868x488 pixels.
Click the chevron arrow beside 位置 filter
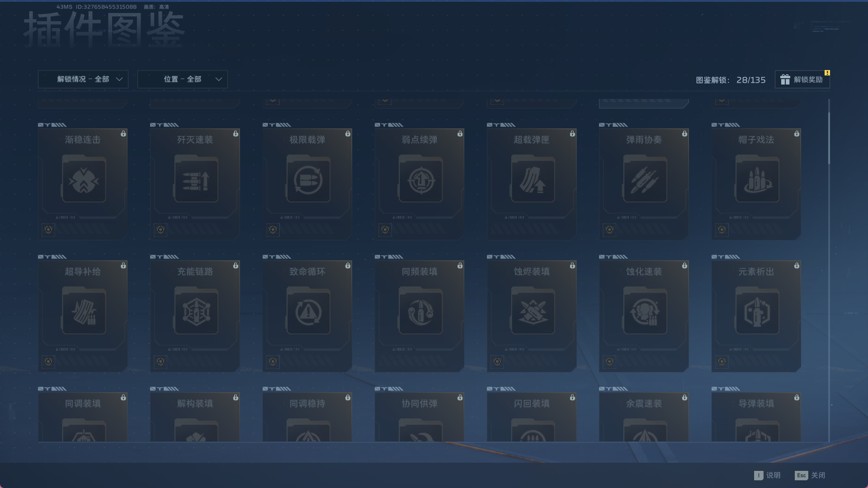(219, 79)
